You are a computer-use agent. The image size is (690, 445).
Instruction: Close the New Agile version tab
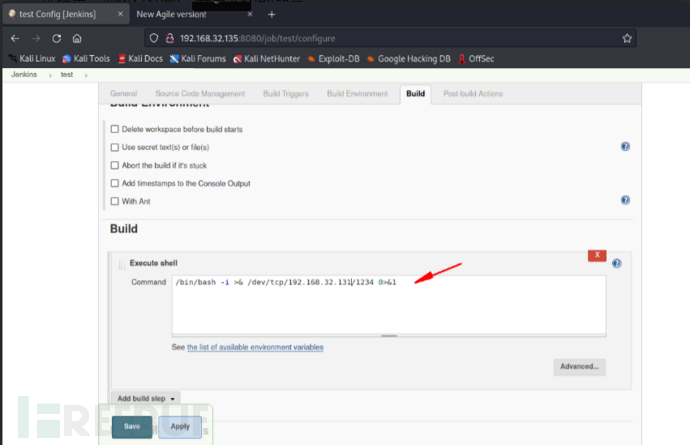tap(250, 14)
